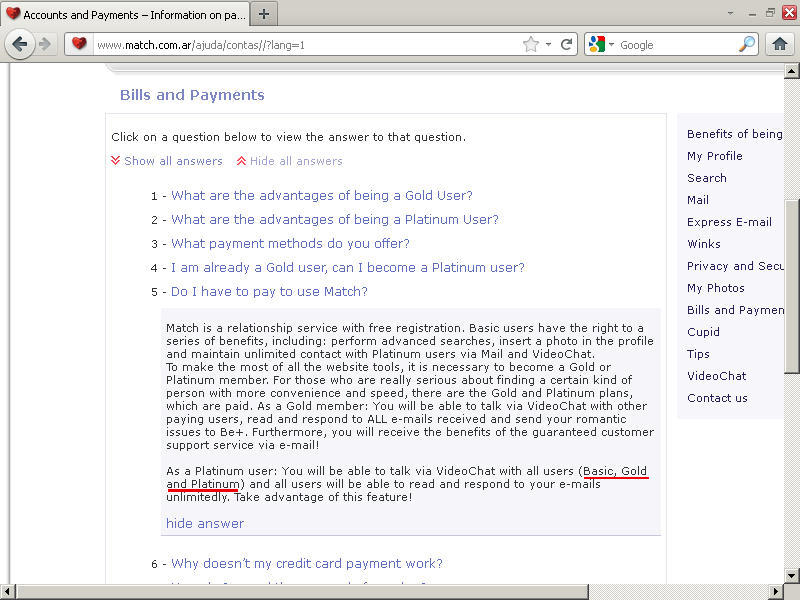
Task: Open My Profile in help sidebar
Action: [x=715, y=156]
